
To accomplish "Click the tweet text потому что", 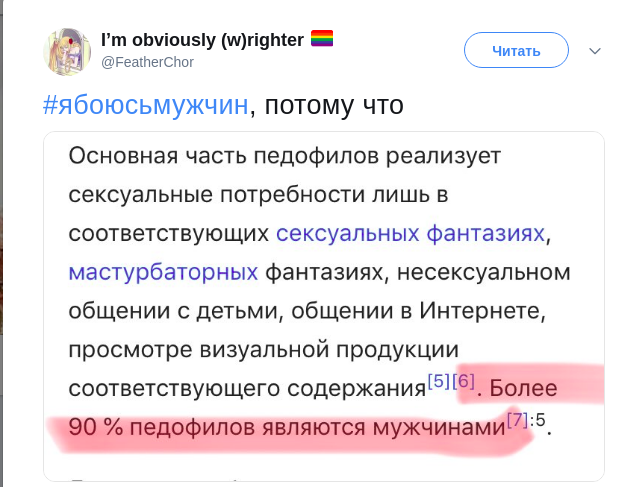I will (332, 105).
